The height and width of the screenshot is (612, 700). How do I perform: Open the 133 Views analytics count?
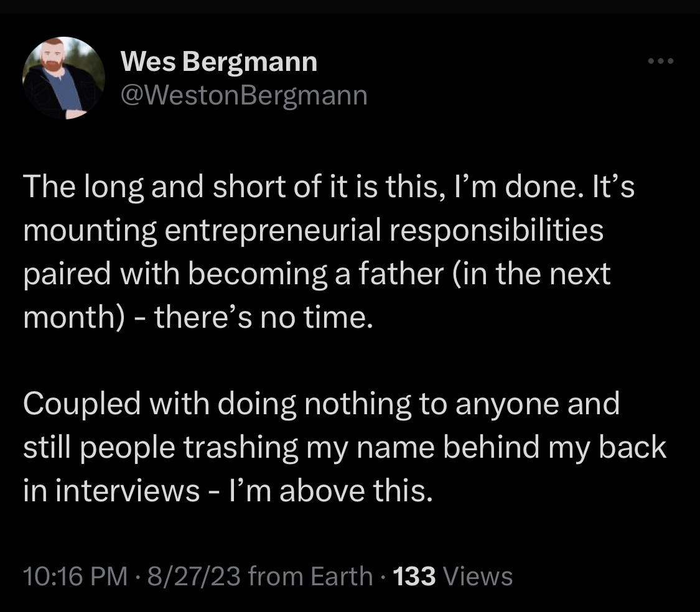click(453, 576)
